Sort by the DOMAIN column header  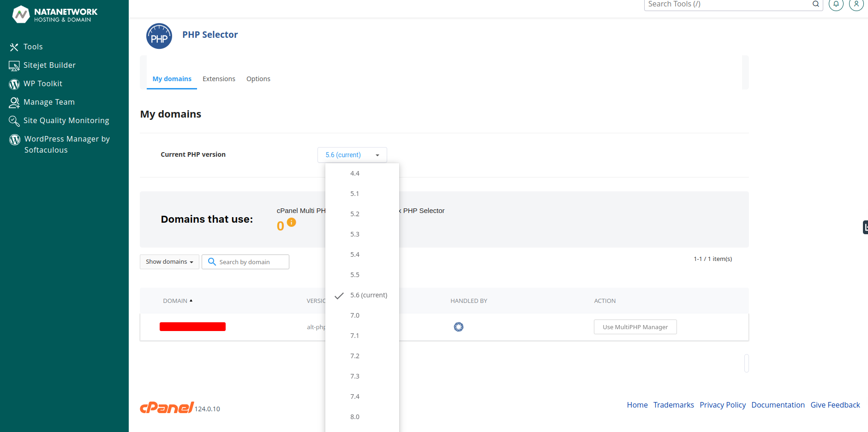(x=178, y=301)
